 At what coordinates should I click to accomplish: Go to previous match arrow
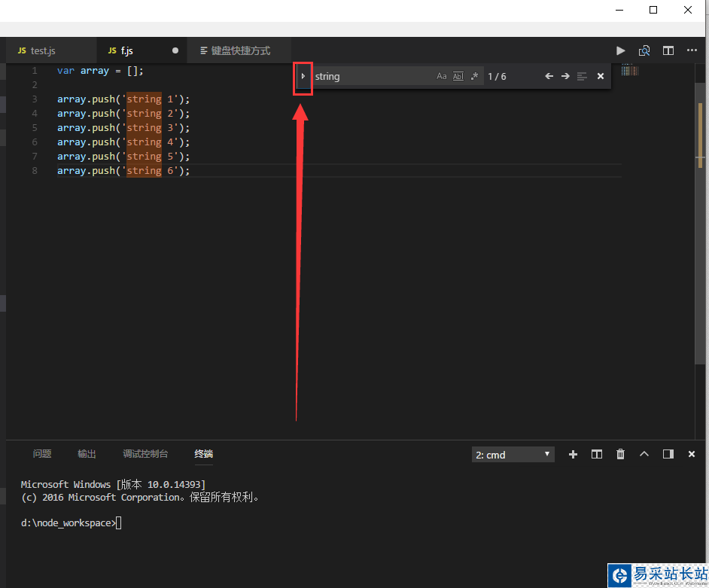click(549, 76)
